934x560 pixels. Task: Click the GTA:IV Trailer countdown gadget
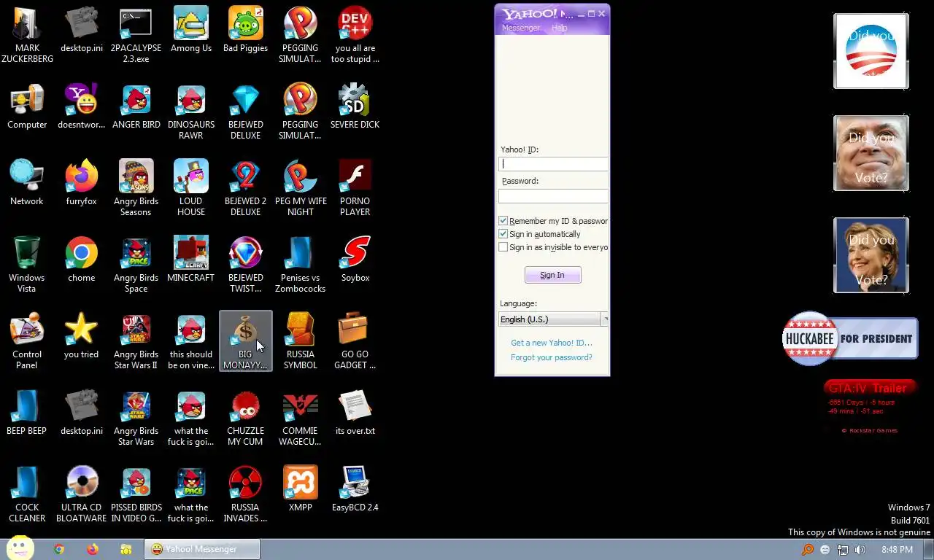(869, 407)
